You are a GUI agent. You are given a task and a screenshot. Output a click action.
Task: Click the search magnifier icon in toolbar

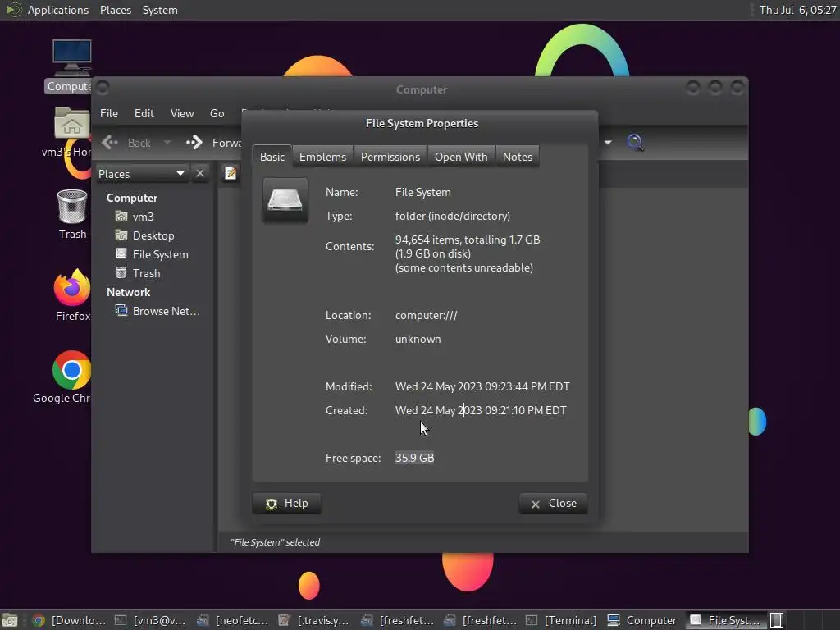[635, 143]
